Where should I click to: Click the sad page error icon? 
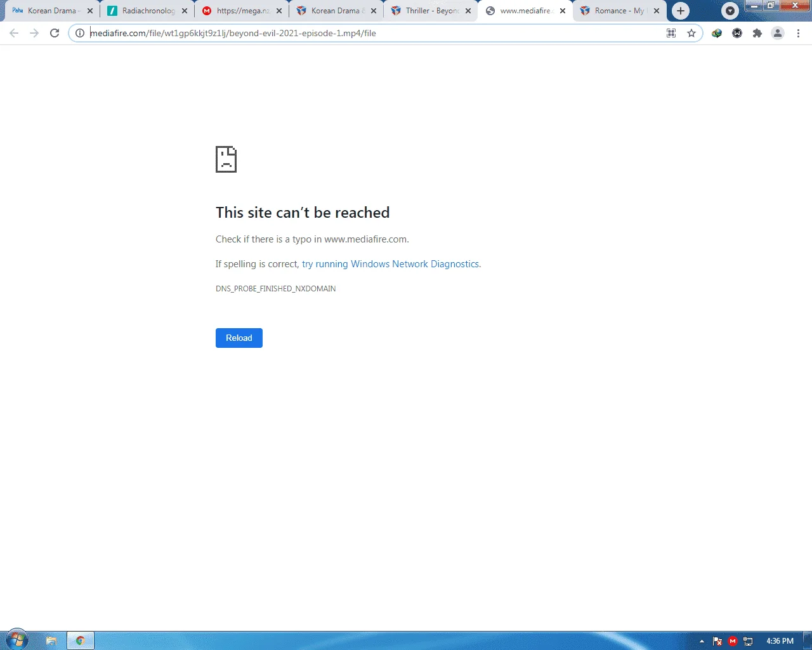(x=226, y=159)
